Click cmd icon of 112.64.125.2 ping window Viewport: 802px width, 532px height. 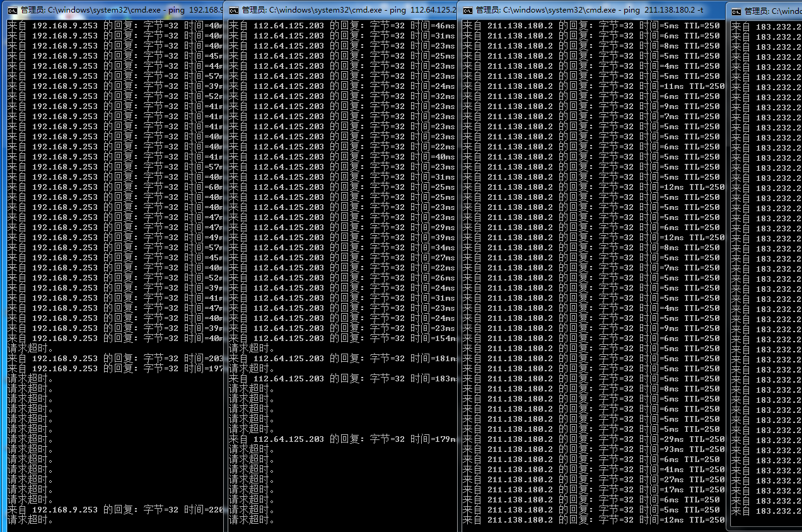tap(233, 10)
